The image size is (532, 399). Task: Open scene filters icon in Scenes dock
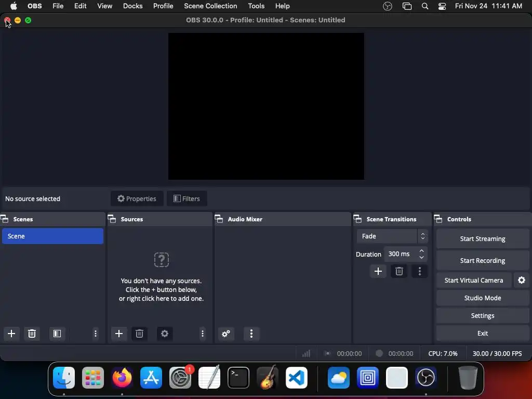point(57,334)
